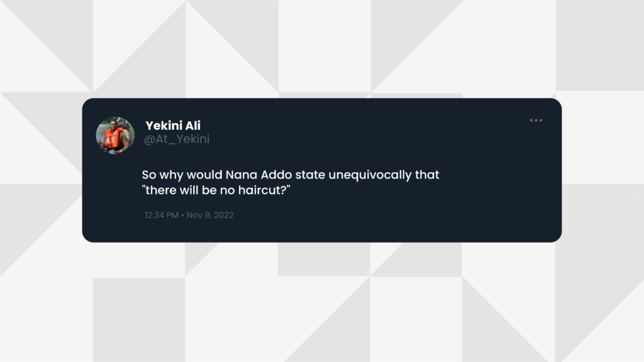
Task: Click the dot separator between time and date
Action: tap(182, 215)
